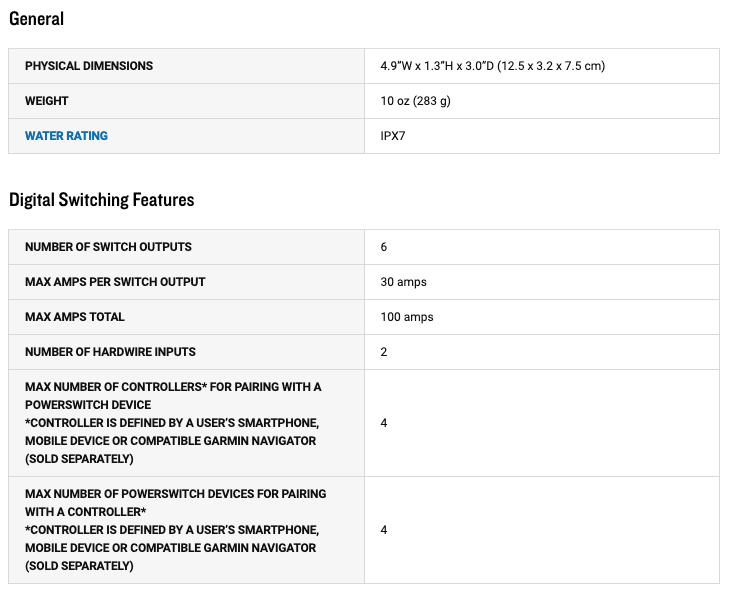The height and width of the screenshot is (606, 743).
Task: Select the Max Amps Per Switch Output label
Action: coord(115,282)
